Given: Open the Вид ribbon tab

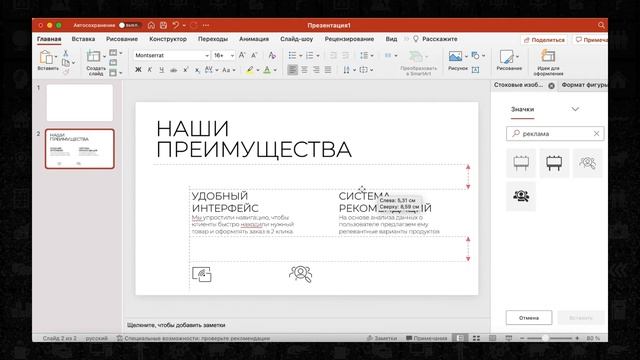Looking at the screenshot, I should click(x=391, y=39).
